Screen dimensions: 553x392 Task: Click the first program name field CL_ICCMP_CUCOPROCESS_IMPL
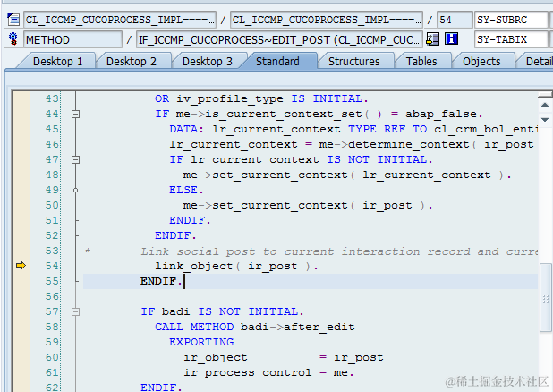120,20
